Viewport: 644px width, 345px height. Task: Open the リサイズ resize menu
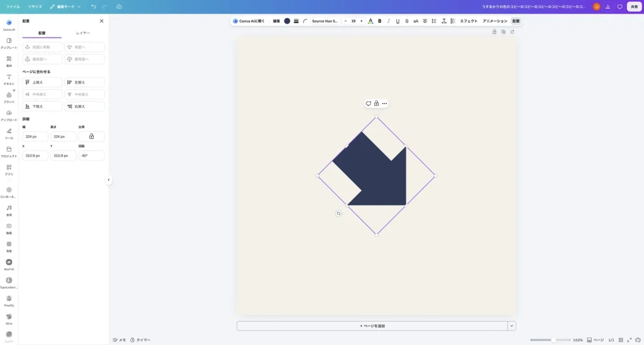tap(35, 6)
